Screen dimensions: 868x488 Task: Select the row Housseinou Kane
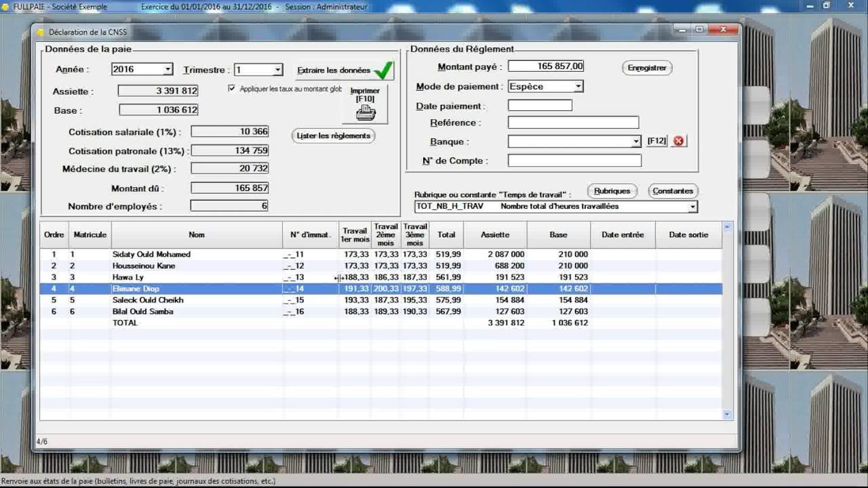[381, 266]
